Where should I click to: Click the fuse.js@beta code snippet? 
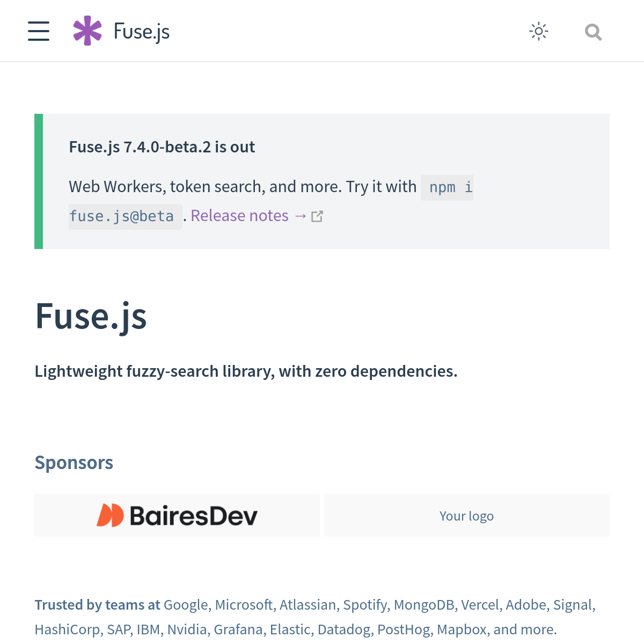125,216
